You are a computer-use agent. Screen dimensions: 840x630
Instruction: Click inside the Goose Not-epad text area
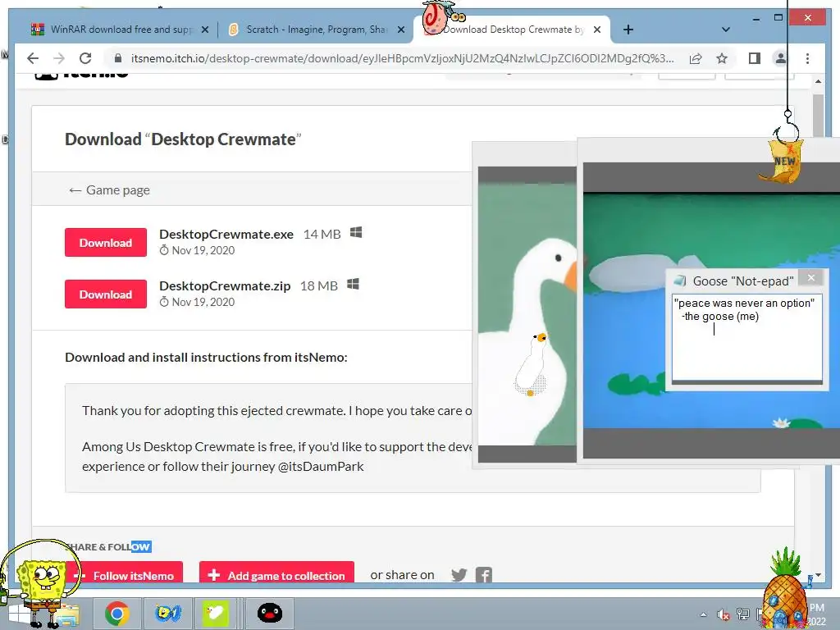[x=746, y=336]
